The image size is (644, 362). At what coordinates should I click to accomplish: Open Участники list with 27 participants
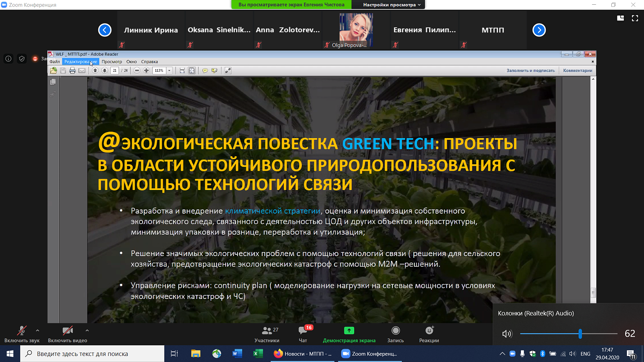(267, 334)
